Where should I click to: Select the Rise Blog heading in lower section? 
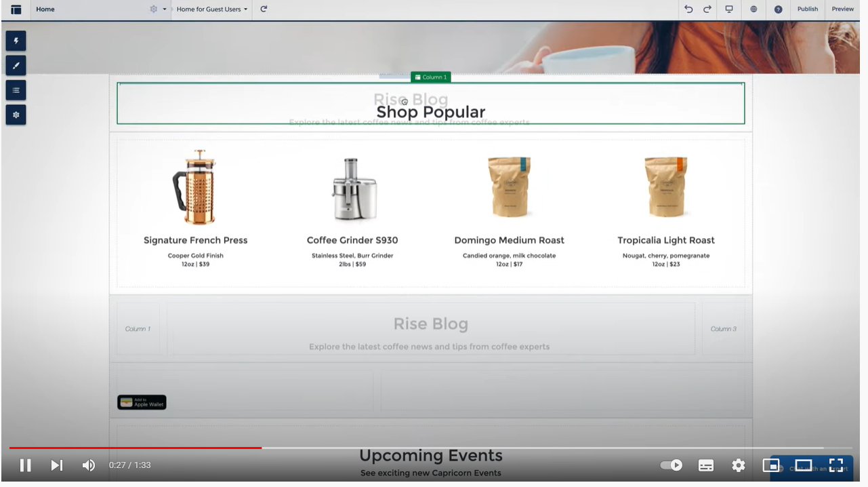[431, 324]
